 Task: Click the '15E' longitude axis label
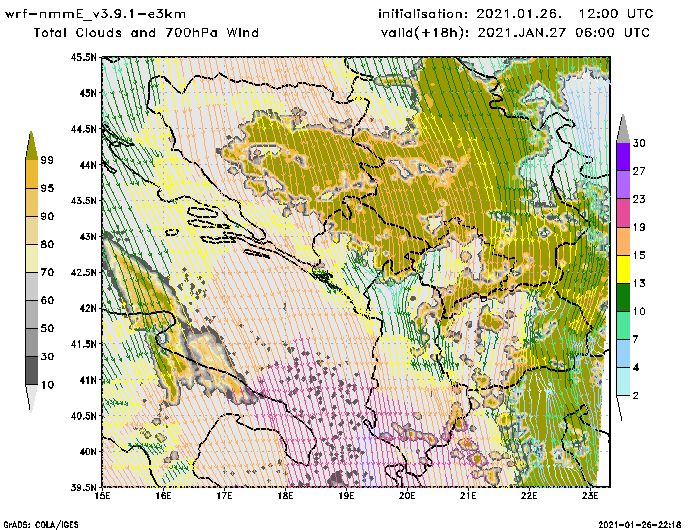pyautogui.click(x=103, y=496)
